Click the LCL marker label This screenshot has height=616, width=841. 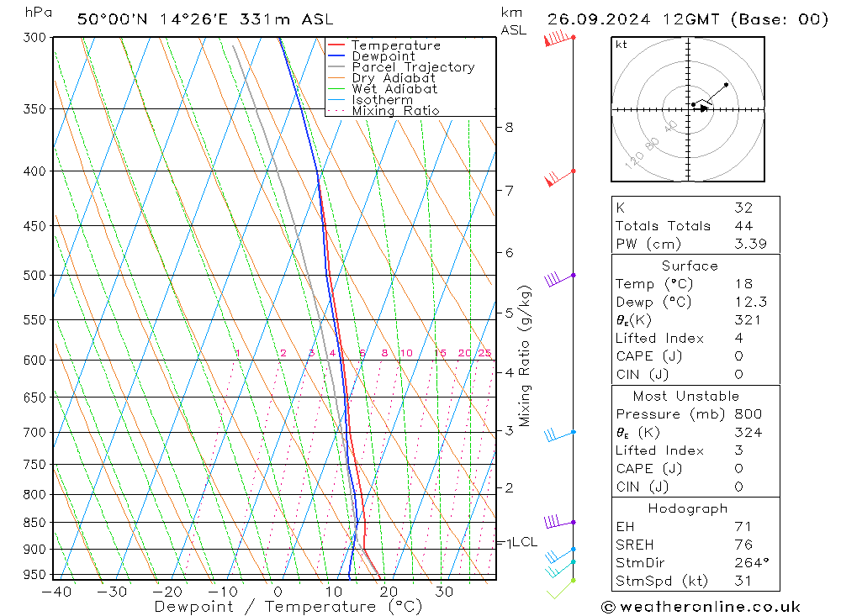coord(524,542)
